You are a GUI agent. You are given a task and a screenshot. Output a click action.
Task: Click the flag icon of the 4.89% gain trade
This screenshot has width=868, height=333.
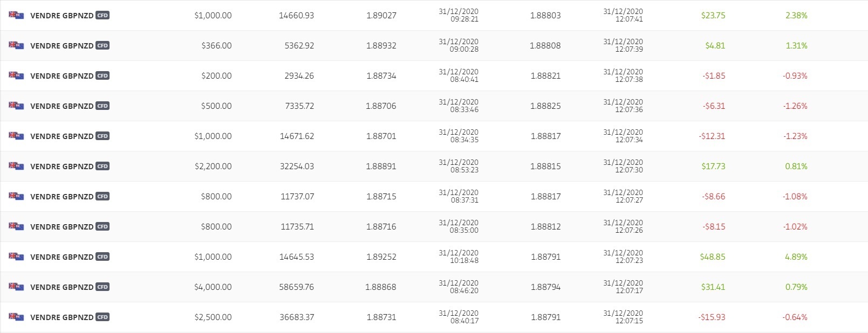coord(16,256)
